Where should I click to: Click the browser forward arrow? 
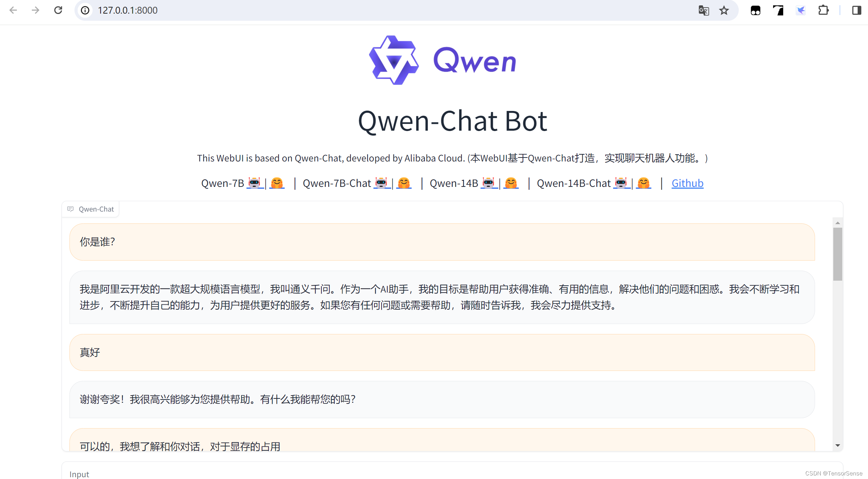pos(35,10)
